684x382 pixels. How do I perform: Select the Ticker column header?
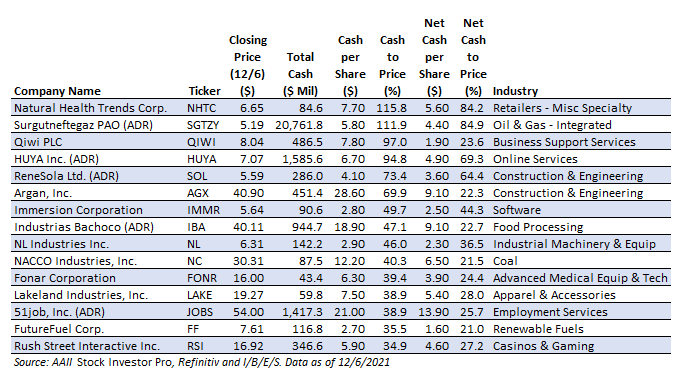204,91
